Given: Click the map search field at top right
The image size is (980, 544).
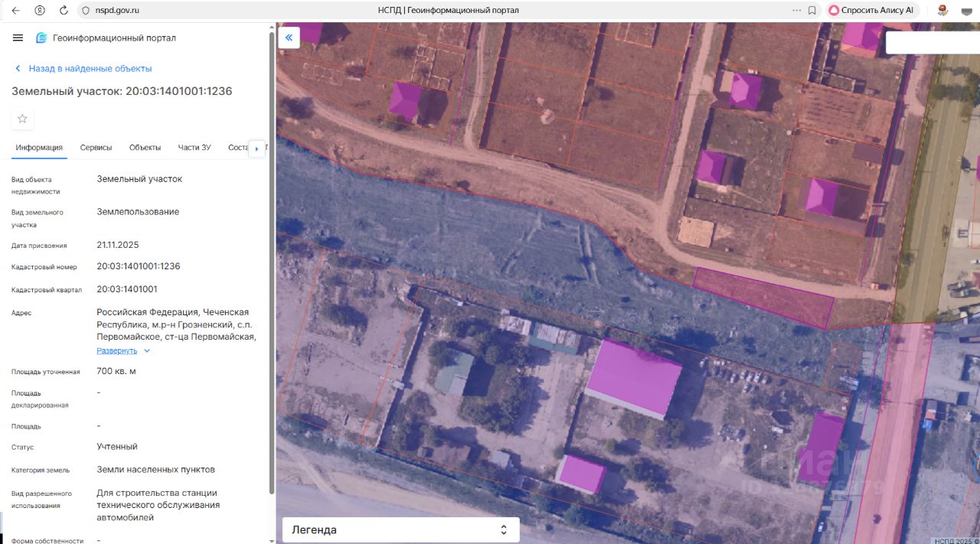Looking at the screenshot, I should [x=933, y=42].
